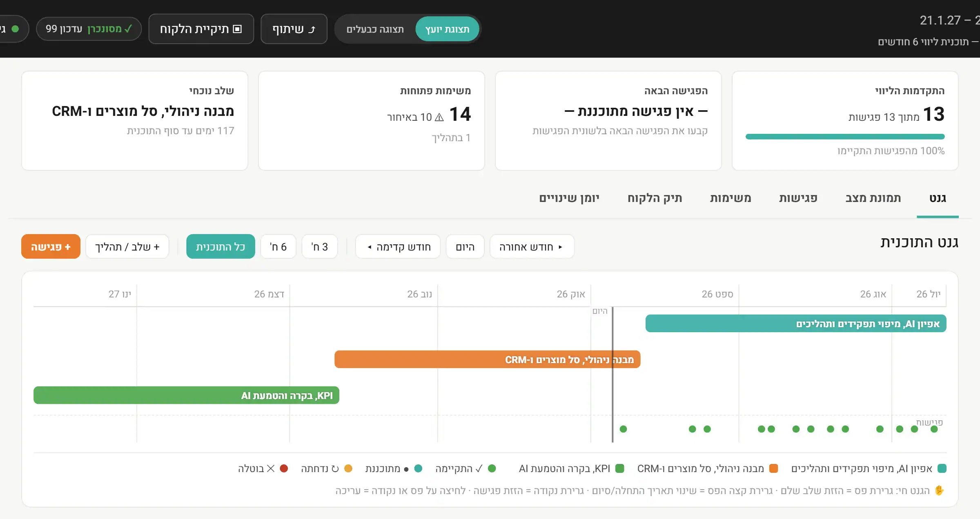980x519 pixels.
Task: Click the folder icon in תיקיית הלקוח
Action: pyautogui.click(x=237, y=29)
